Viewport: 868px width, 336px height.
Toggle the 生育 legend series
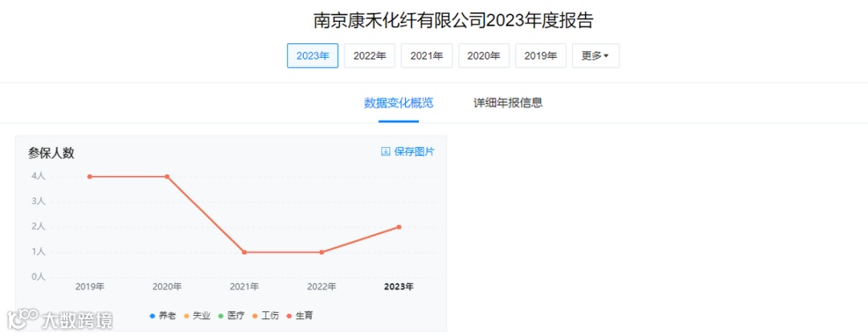(x=300, y=316)
